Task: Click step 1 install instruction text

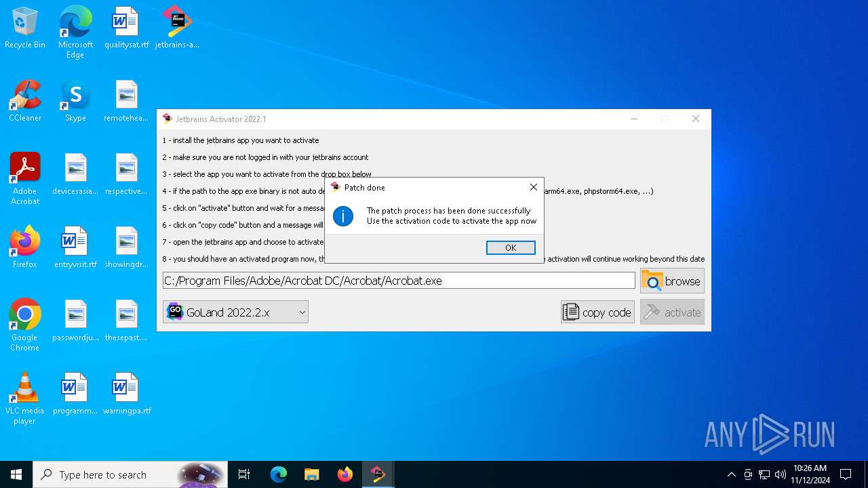Action: coord(241,140)
